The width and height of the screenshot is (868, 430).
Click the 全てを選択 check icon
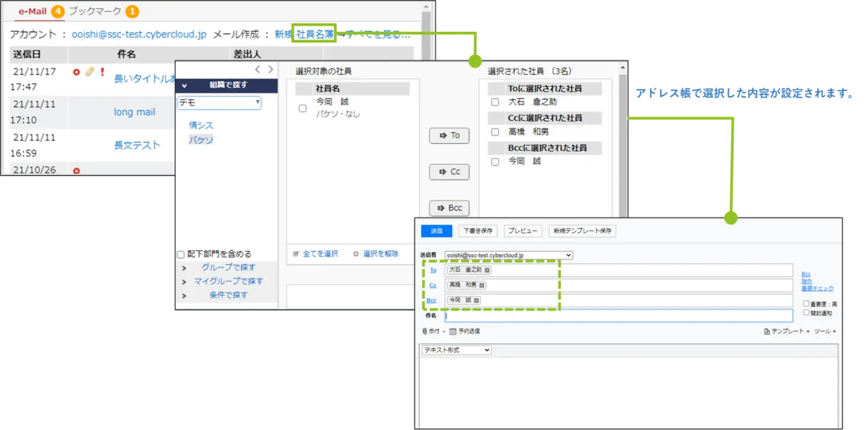(x=296, y=254)
